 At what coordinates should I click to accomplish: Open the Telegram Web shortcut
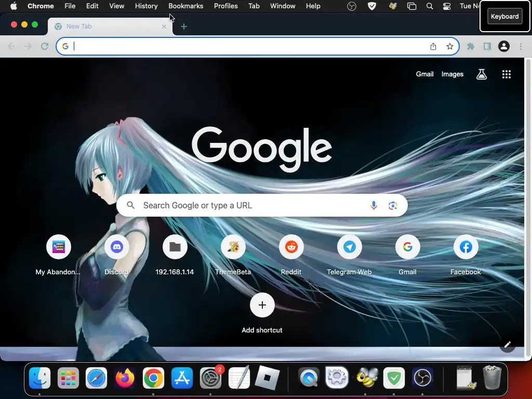(x=350, y=255)
